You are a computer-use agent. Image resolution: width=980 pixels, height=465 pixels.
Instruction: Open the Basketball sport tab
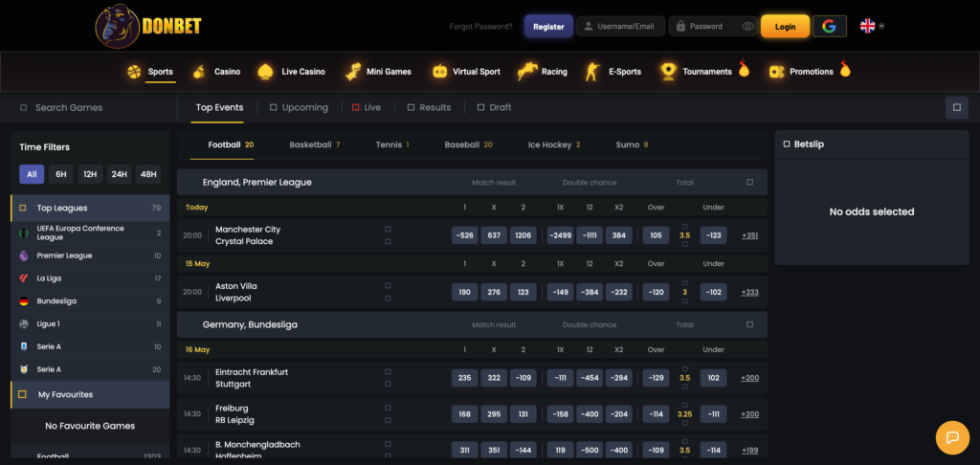pyautogui.click(x=314, y=145)
